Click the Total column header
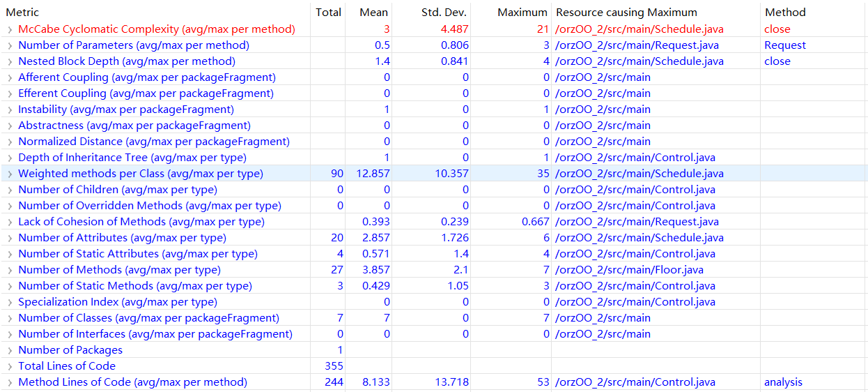The image size is (868, 392). point(328,13)
